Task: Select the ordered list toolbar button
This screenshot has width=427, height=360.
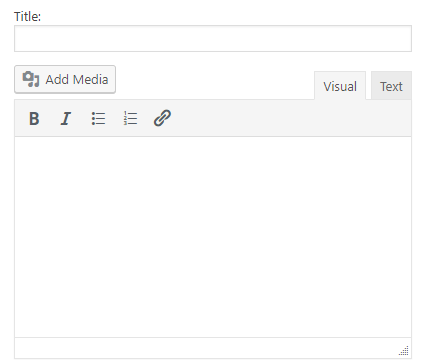Action: [130, 118]
